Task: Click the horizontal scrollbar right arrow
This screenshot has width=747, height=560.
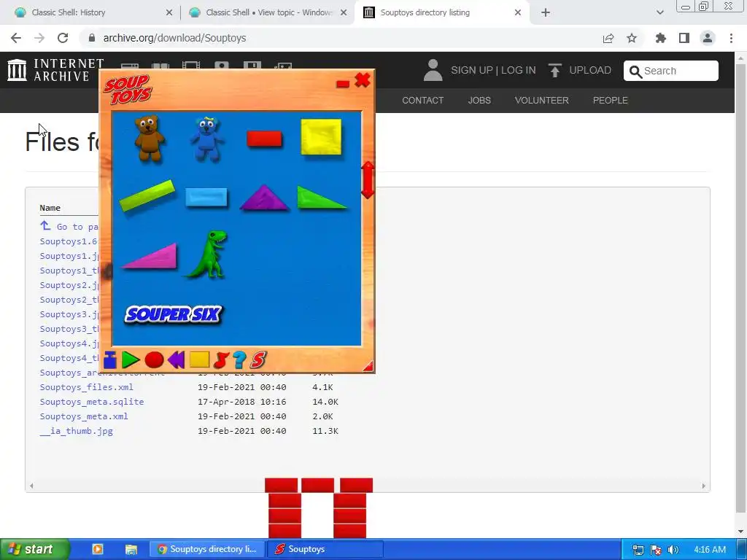Action: click(704, 486)
